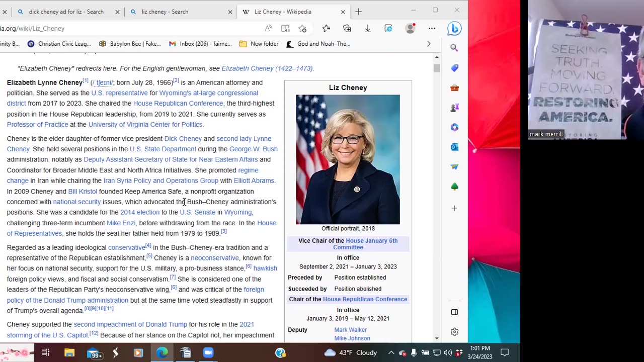644x362 pixels.
Task: Click the Internet Explorer mode icon
Action: point(388,29)
